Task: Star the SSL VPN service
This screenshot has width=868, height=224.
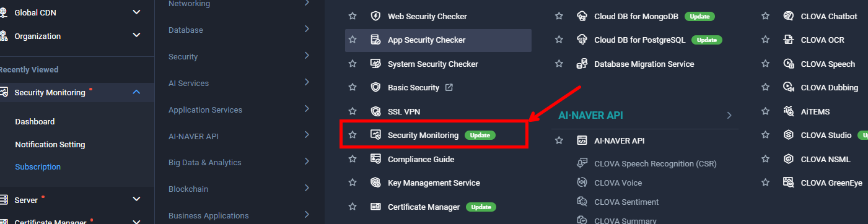Action: tap(353, 111)
